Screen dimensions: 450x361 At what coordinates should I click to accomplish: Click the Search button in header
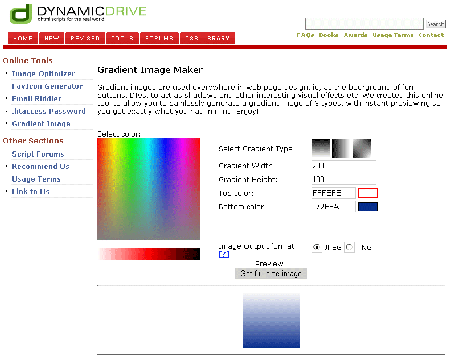(436, 24)
